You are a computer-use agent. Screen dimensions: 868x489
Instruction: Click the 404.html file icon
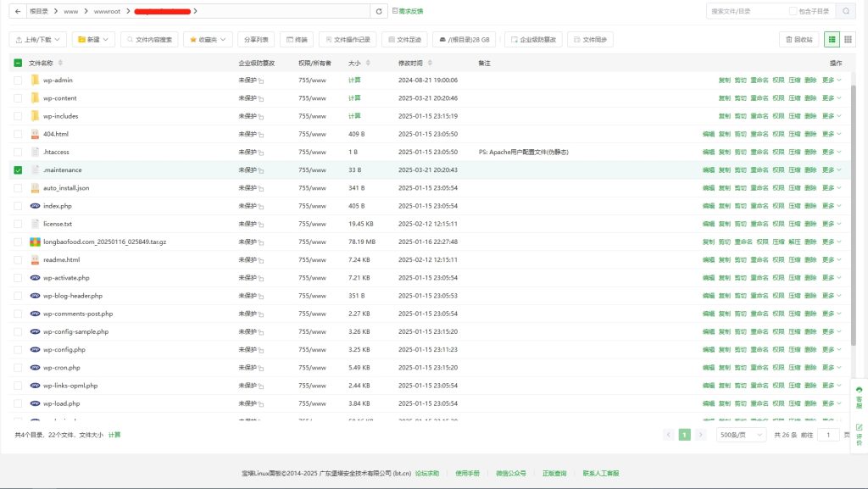35,134
